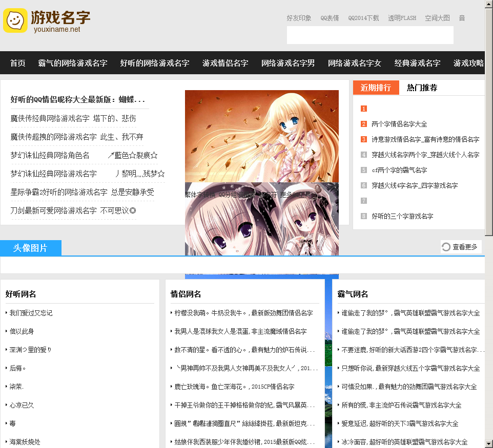Open ranking item 两个字情侣名字大全
The width and height of the screenshot is (493, 448).
pos(399,124)
